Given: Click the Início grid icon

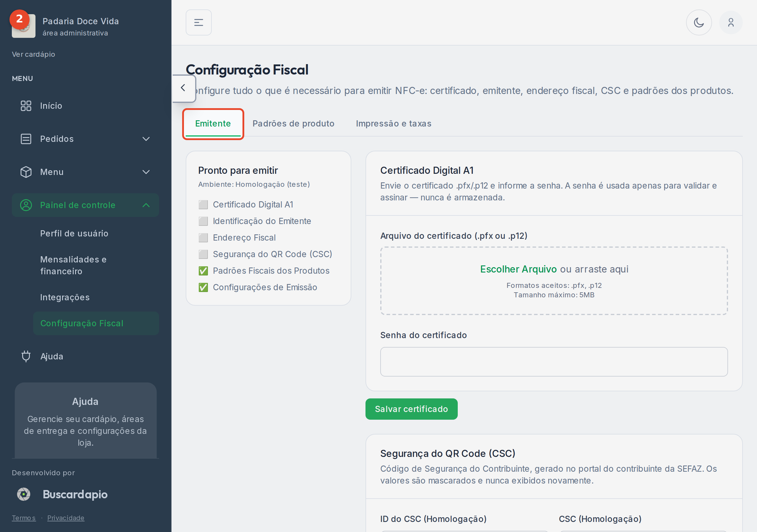Looking at the screenshot, I should point(26,106).
